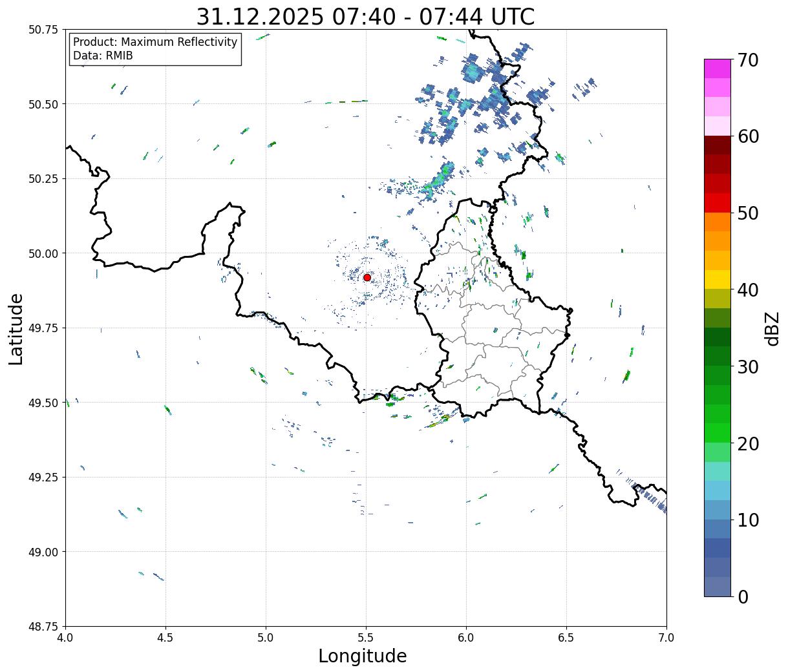Click the dark maroon 58 dBZ colorbar band

[718, 145]
